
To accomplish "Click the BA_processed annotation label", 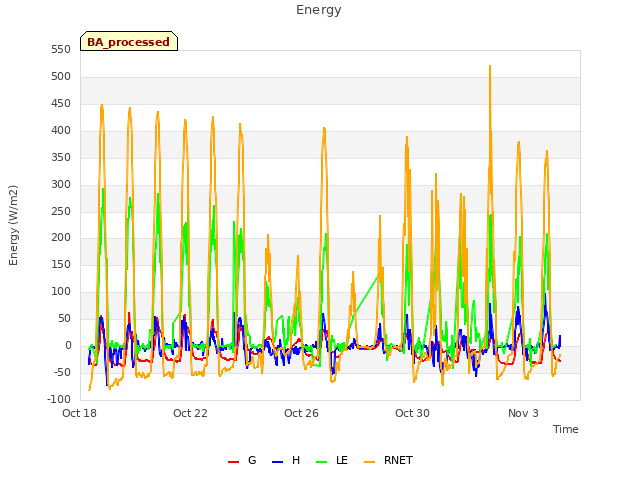I will tap(129, 42).
